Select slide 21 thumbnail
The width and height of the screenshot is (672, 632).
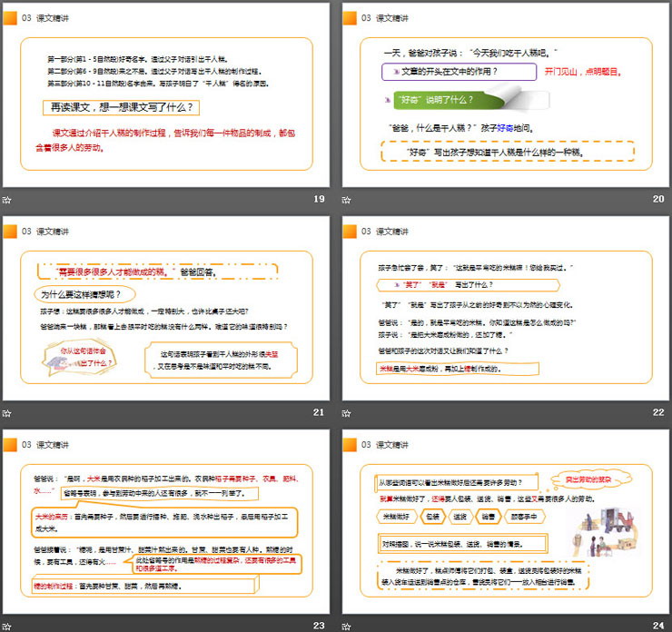click(x=164, y=309)
